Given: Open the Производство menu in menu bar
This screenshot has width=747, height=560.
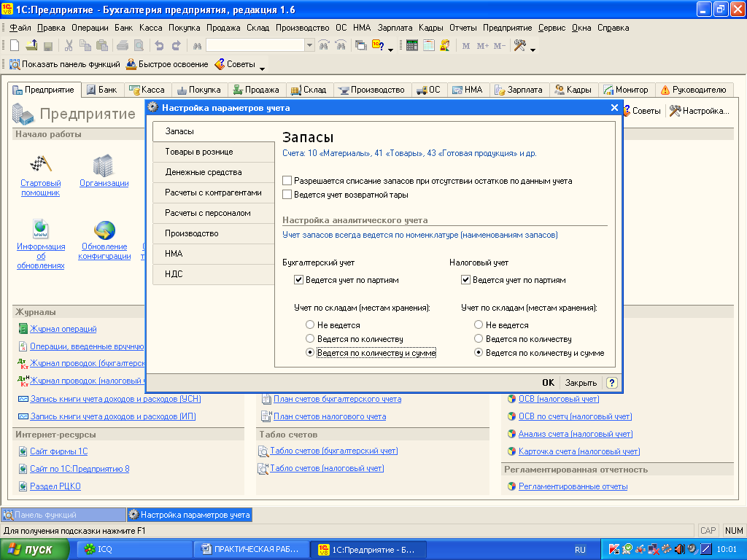Looking at the screenshot, I should coord(303,28).
